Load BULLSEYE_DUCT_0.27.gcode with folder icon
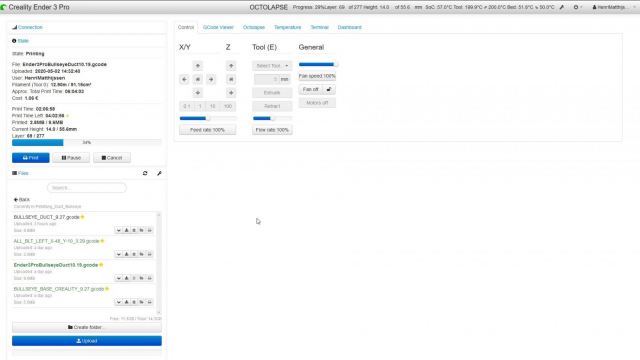The width and height of the screenshot is (640, 360). tap(142, 230)
